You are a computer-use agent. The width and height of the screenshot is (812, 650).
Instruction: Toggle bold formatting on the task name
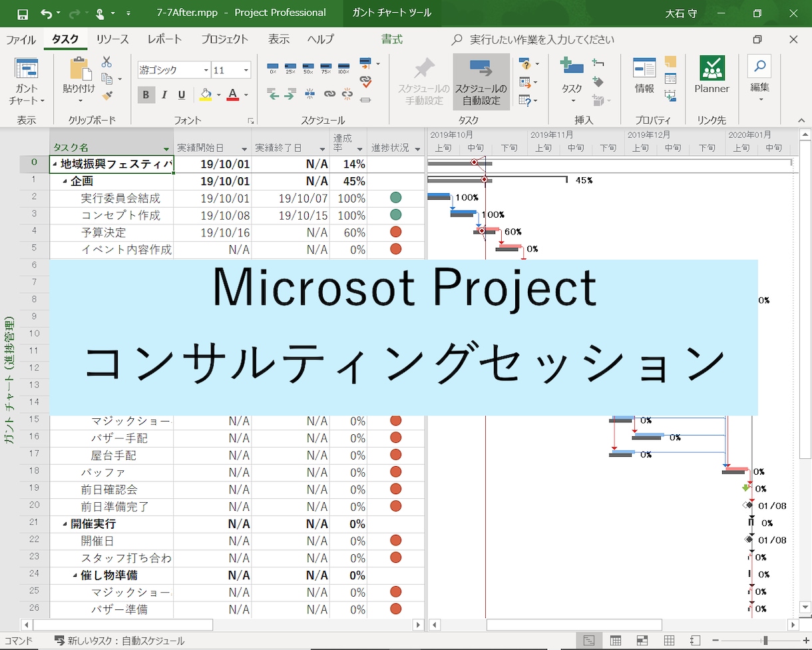click(146, 95)
